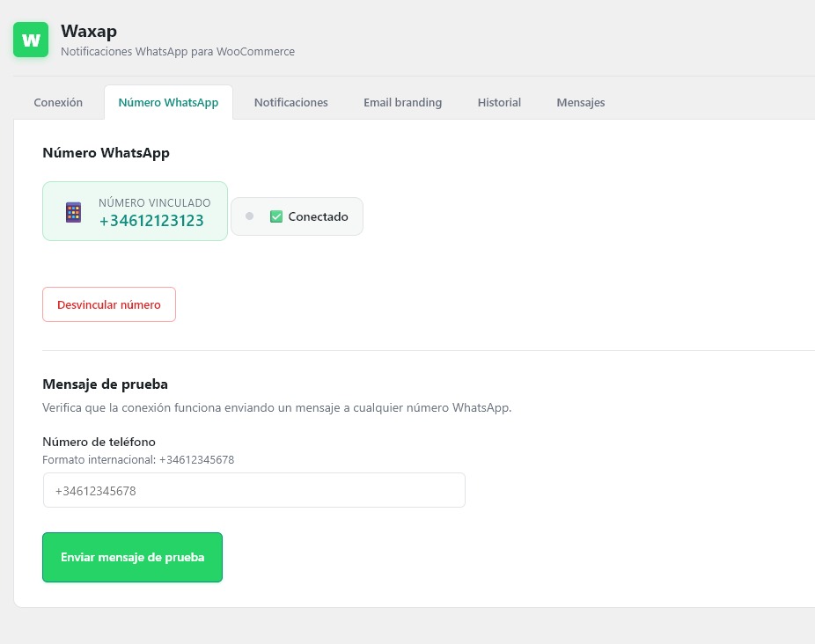
Task: Click the Número WhatsApp section heading
Action: click(106, 153)
